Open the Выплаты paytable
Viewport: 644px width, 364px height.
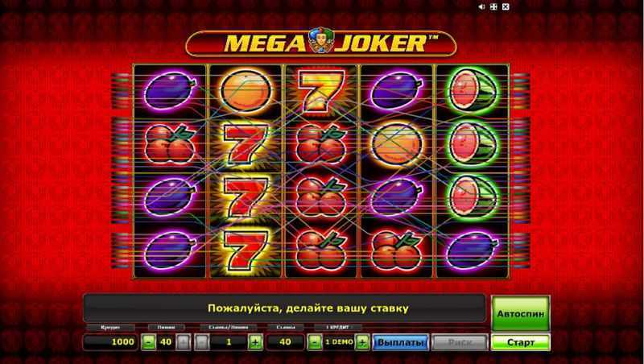tap(400, 342)
